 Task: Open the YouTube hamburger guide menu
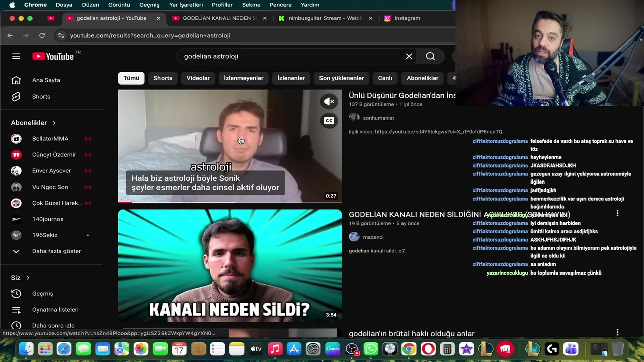click(16, 56)
